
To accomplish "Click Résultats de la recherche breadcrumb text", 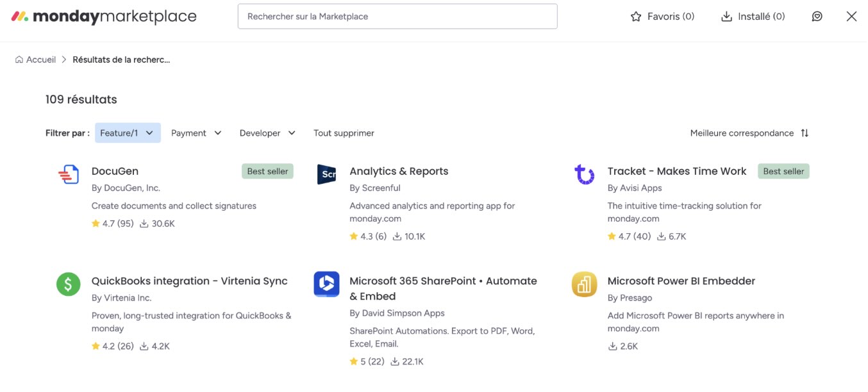I will pyautogui.click(x=121, y=60).
